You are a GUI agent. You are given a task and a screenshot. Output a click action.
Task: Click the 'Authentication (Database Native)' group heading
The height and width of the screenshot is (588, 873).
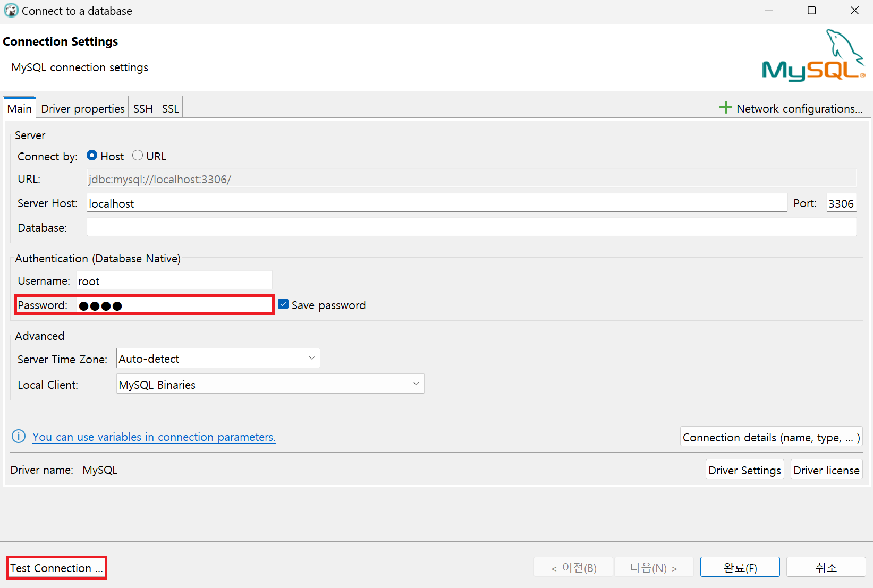coord(98,259)
